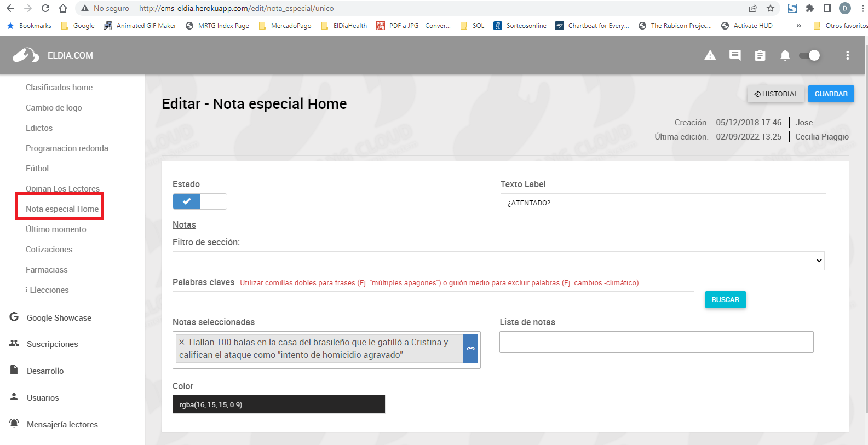Open the rgba color picker field
868x445 pixels.
pos(279,404)
